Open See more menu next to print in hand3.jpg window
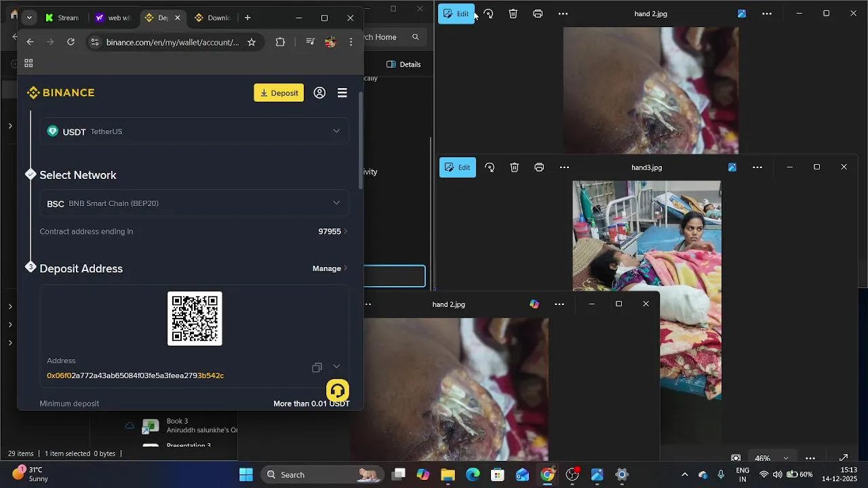868x488 pixels. [564, 167]
